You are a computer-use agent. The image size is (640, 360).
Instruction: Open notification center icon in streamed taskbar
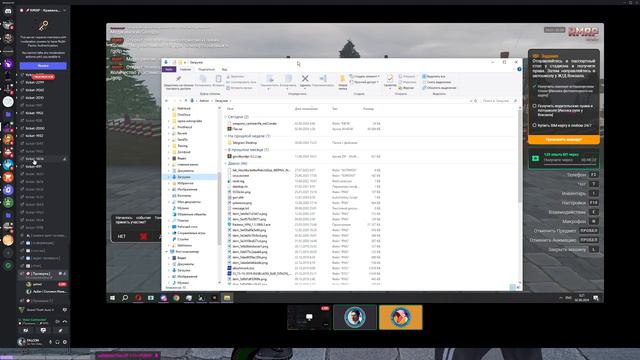[596, 298]
